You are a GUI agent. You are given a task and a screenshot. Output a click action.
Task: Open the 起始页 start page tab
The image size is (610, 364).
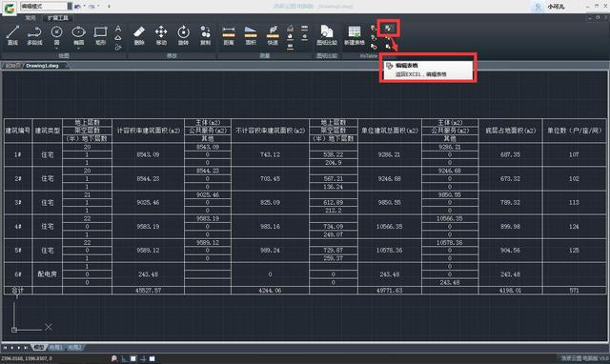[x=12, y=66]
